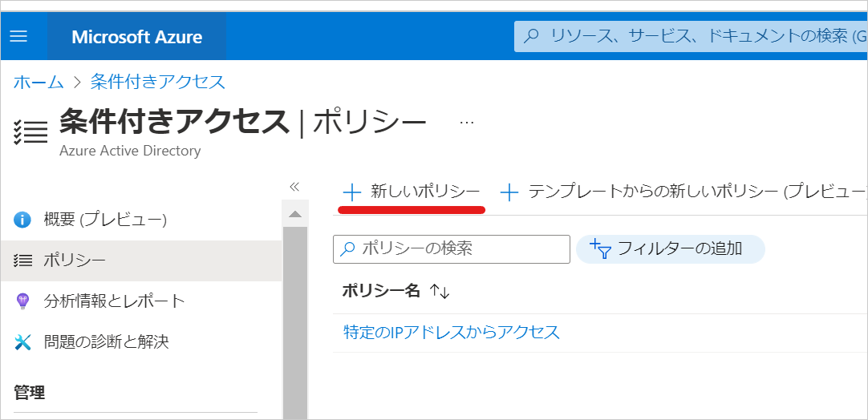Viewport: 868px width, 420px height.
Task: Open the ellipsis more options beside page title
Action: pos(467,123)
